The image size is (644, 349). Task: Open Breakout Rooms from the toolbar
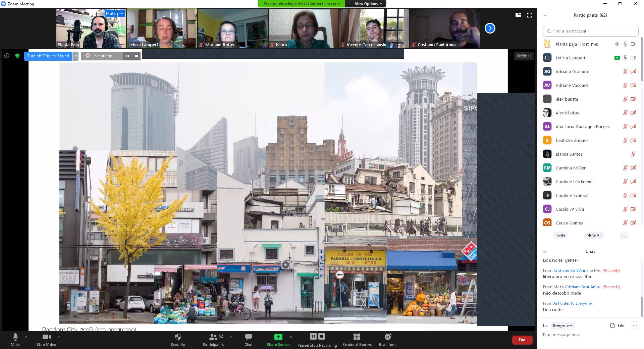click(x=357, y=337)
